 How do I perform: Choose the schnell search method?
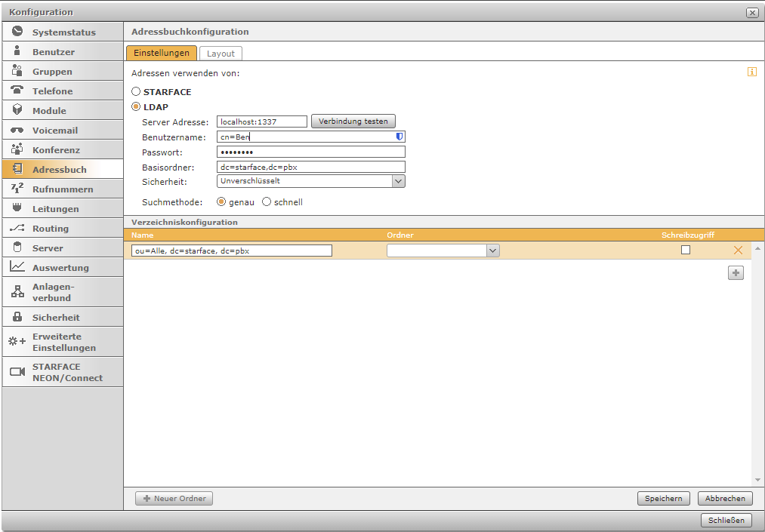pyautogui.click(x=267, y=202)
